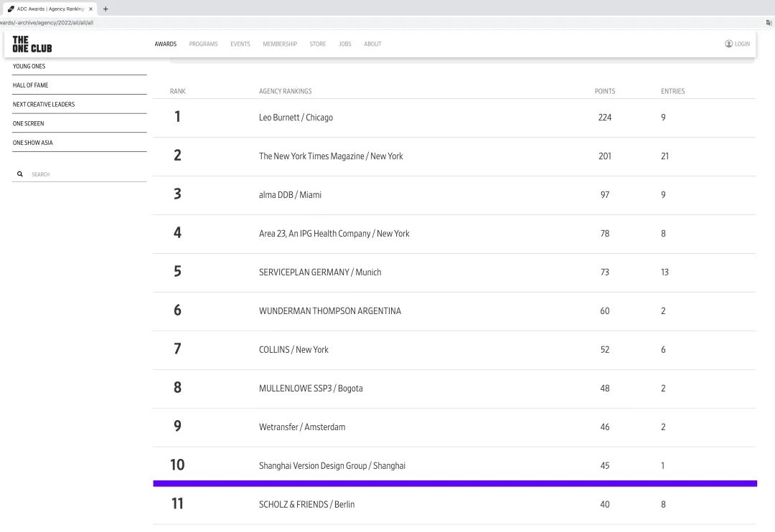Screen dimensions: 775x532
Task: Click rank number 5
Action: pos(177,271)
